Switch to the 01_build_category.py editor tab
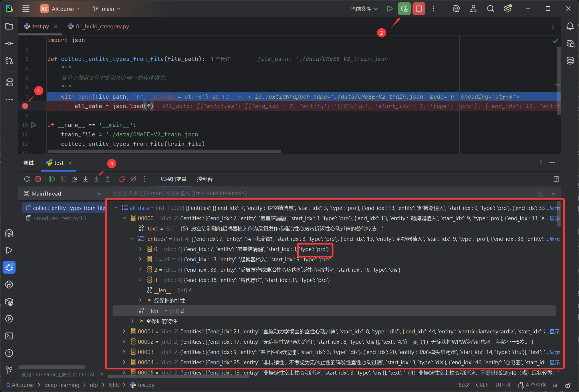The image size is (579, 392). [102, 26]
